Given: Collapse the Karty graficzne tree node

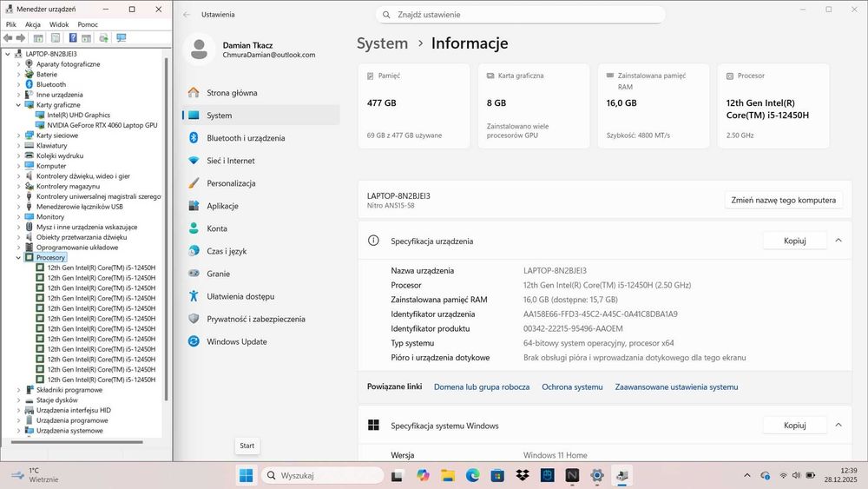Looking at the screenshot, I should (18, 105).
